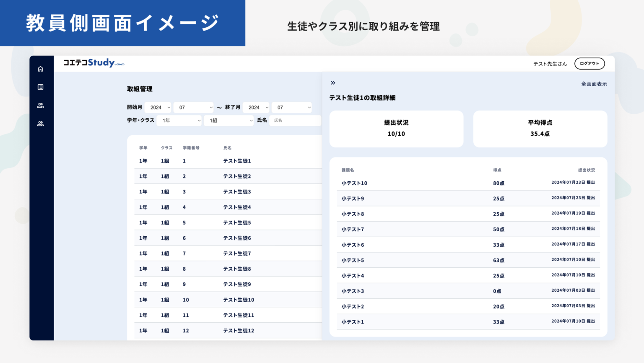Click テスト先生さん account name
The image size is (644, 363).
pyautogui.click(x=550, y=63)
